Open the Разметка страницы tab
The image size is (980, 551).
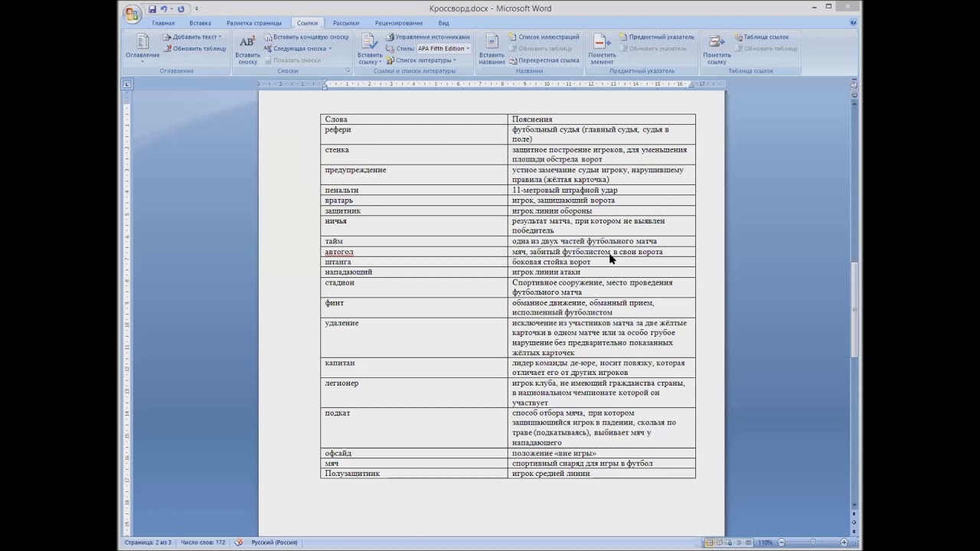[254, 23]
